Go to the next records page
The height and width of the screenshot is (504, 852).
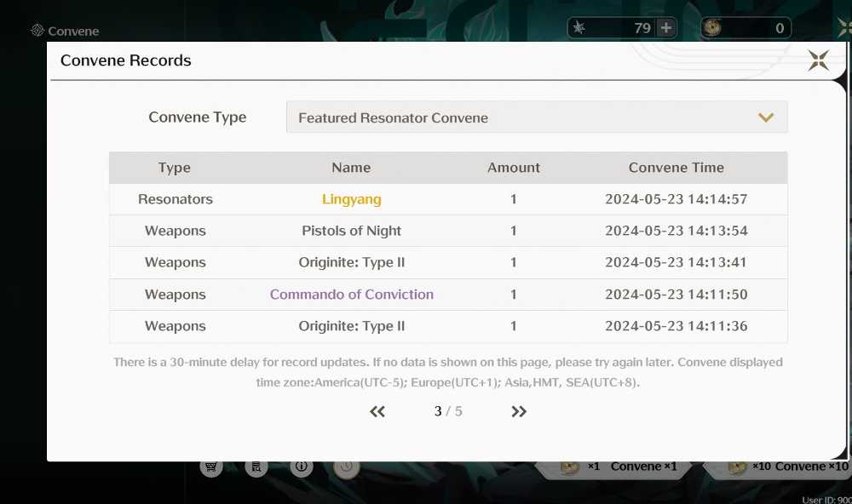[x=519, y=412]
